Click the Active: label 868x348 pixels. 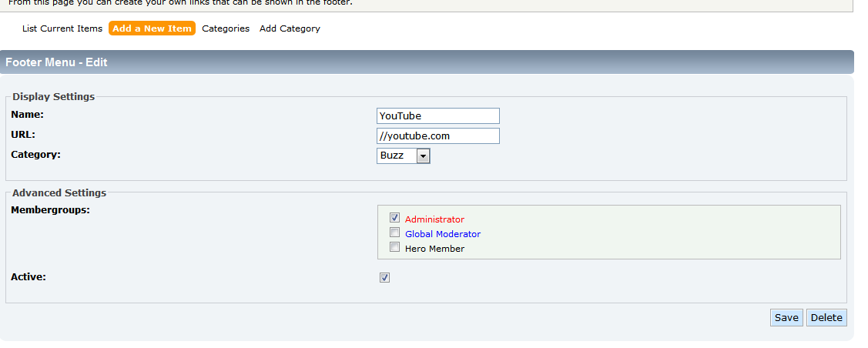pos(28,277)
